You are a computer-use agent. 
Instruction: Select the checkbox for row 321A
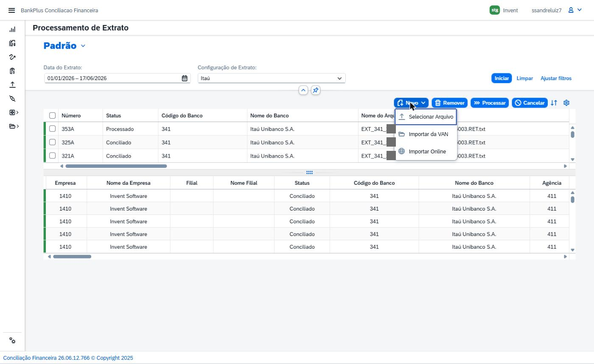52,156
